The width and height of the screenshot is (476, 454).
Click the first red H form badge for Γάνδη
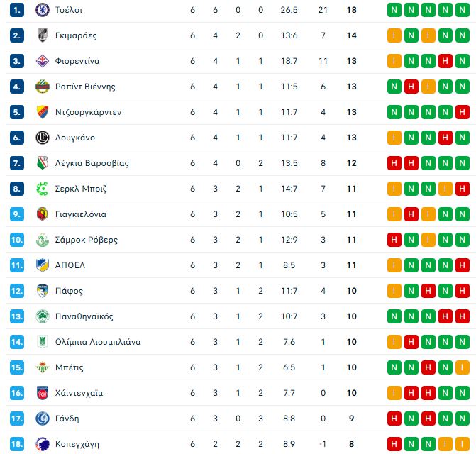(394, 419)
